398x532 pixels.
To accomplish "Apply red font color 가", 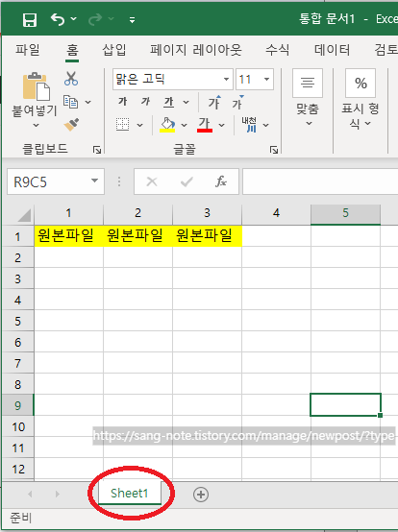I will click(205, 125).
